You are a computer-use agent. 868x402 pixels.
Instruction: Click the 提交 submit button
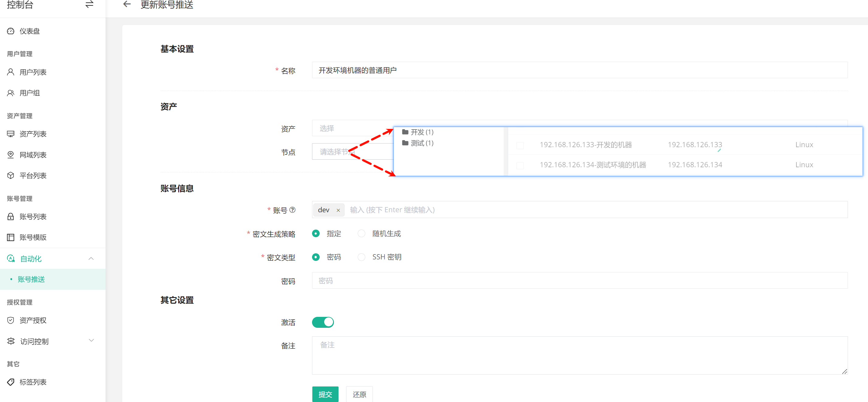coord(325,394)
